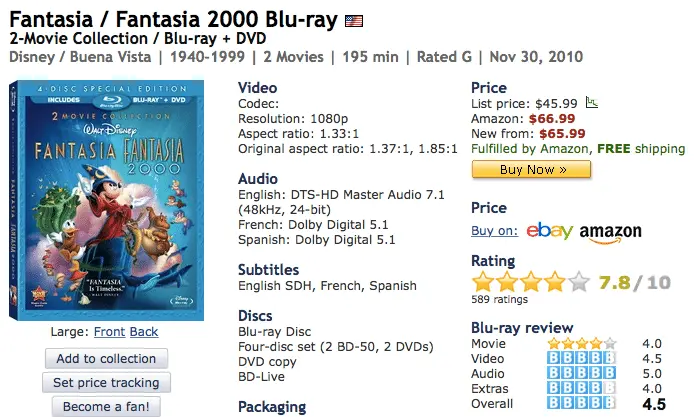Click the Audio rating blue bars
Screen dimensions: 695x417
(582, 374)
